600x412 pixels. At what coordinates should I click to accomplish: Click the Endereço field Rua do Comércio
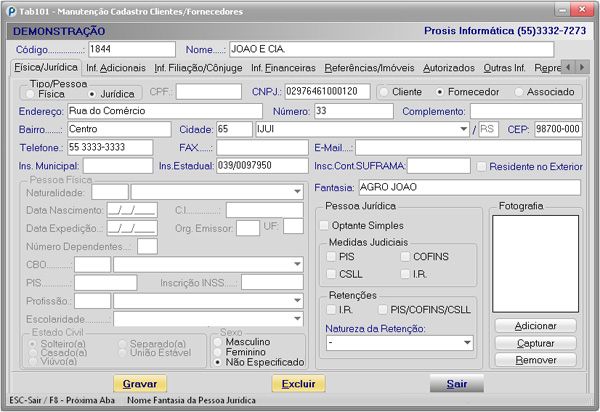(165, 111)
